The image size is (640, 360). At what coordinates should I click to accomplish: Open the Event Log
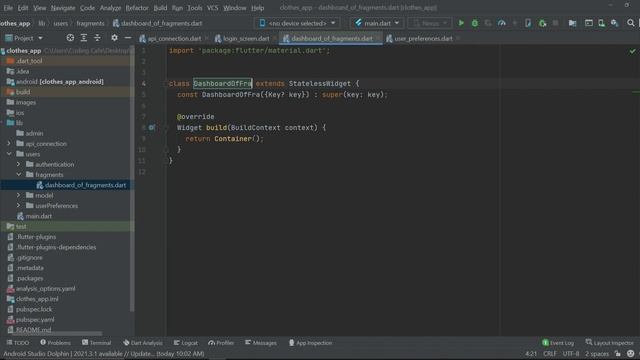coord(558,343)
